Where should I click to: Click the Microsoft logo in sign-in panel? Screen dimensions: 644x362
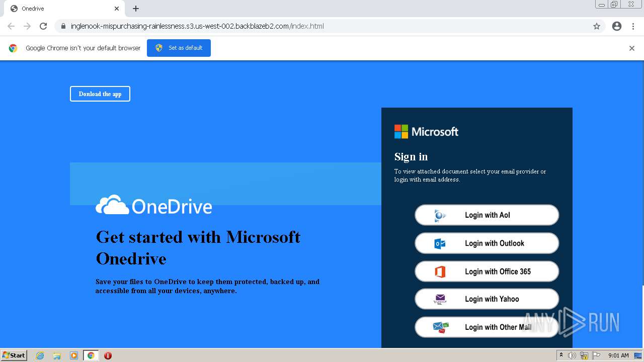[426, 132]
